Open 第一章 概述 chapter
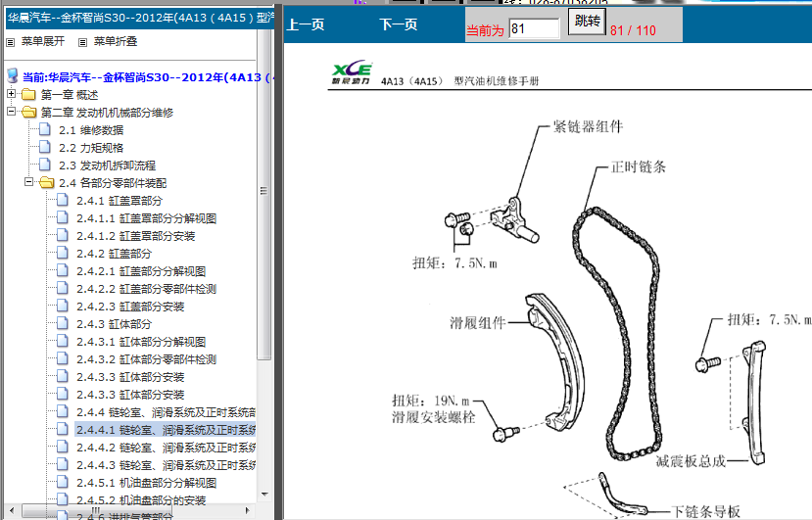 (x=70, y=95)
